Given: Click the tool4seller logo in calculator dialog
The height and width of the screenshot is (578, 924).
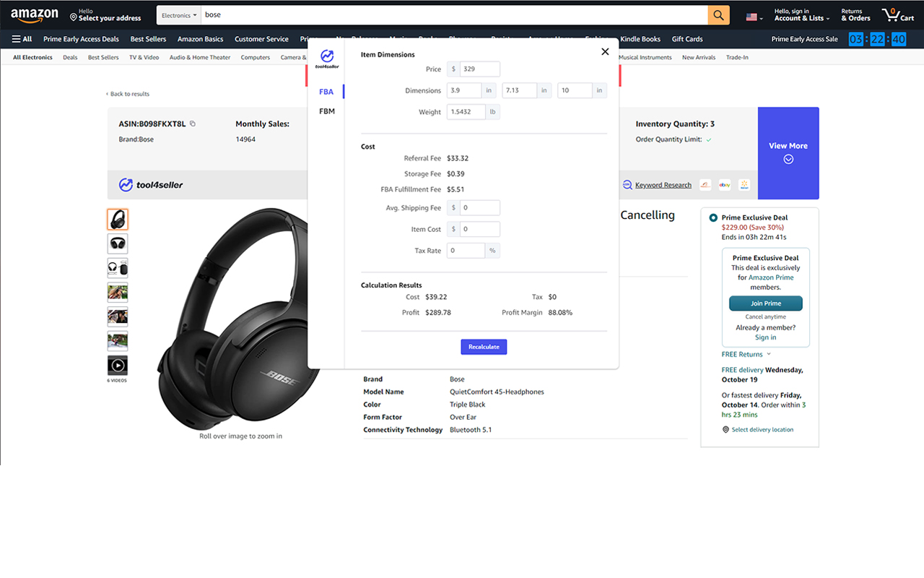Looking at the screenshot, I should coord(327,59).
